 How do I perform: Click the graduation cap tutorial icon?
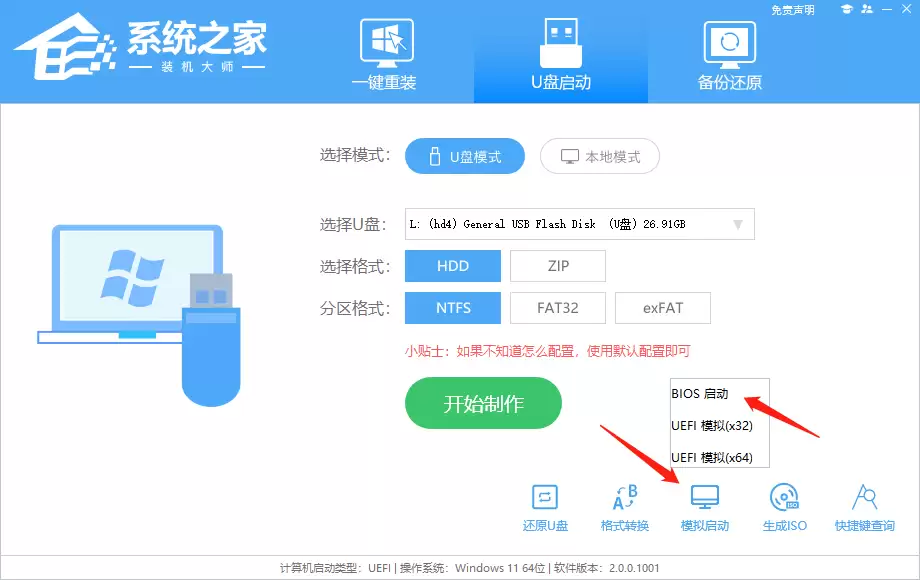[x=846, y=9]
